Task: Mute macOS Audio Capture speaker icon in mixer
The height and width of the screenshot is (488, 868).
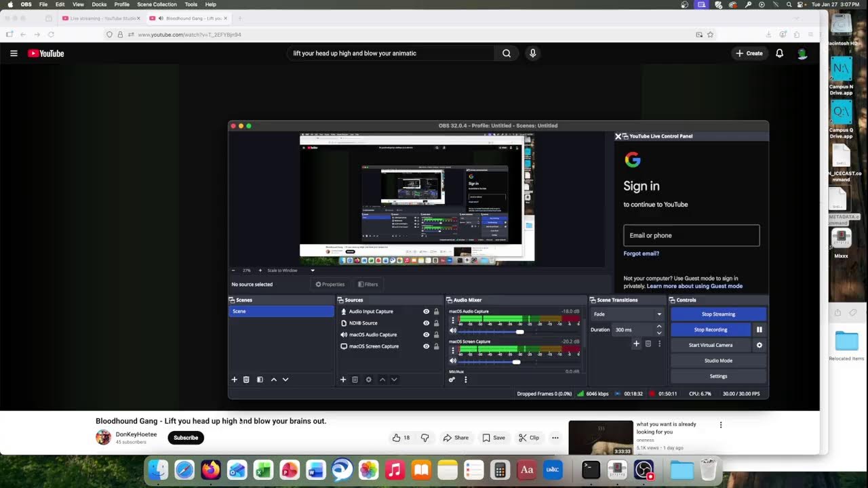Action: pos(453,331)
